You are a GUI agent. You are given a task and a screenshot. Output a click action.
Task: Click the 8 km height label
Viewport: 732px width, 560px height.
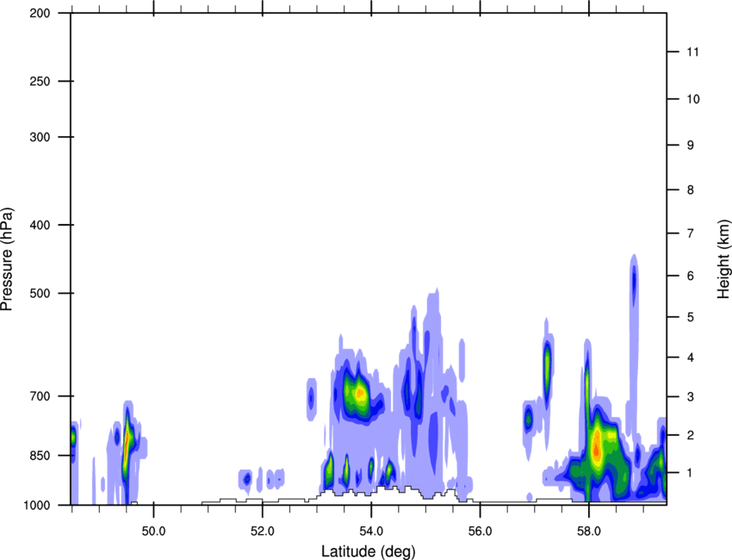[x=691, y=190]
